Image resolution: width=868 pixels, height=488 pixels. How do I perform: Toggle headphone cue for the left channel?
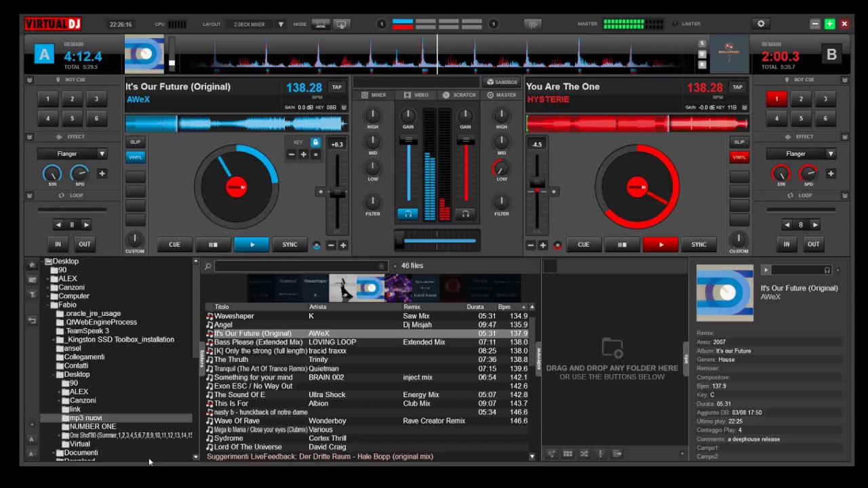(408, 213)
